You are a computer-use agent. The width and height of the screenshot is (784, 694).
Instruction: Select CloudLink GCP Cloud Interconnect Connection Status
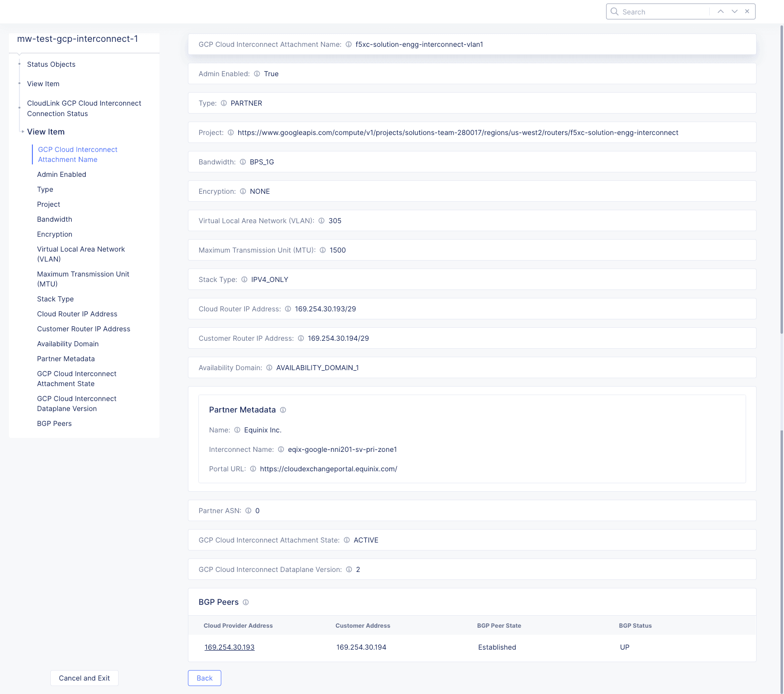(84, 109)
